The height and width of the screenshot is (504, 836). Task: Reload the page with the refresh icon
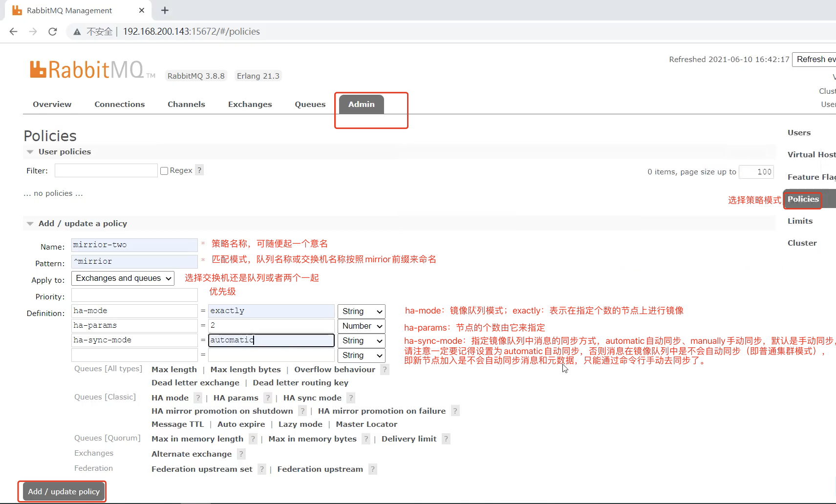[x=53, y=32]
